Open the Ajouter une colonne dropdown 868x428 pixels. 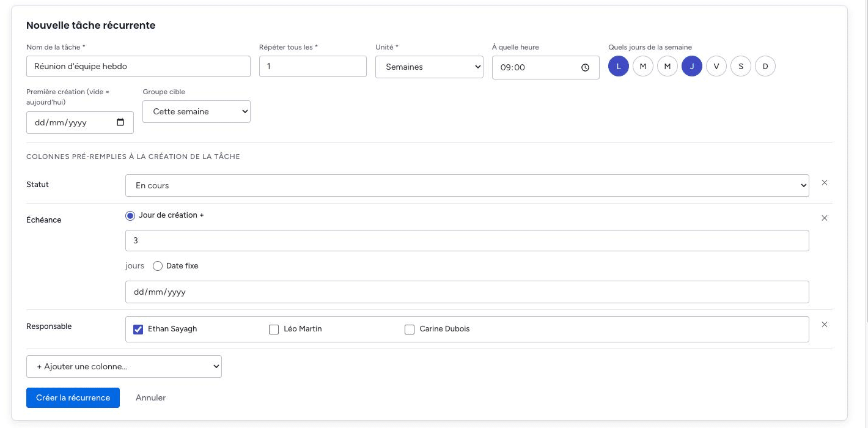point(124,367)
